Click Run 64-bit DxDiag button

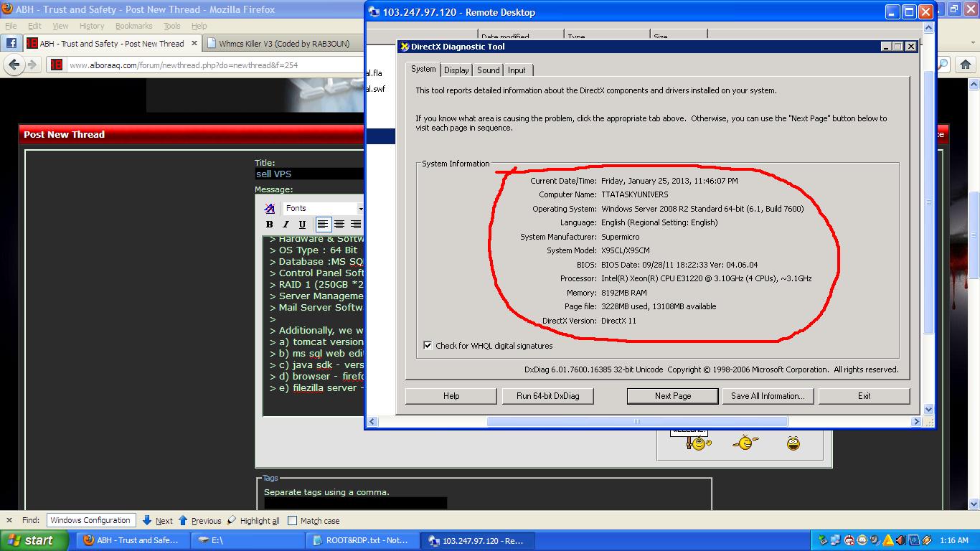(548, 396)
